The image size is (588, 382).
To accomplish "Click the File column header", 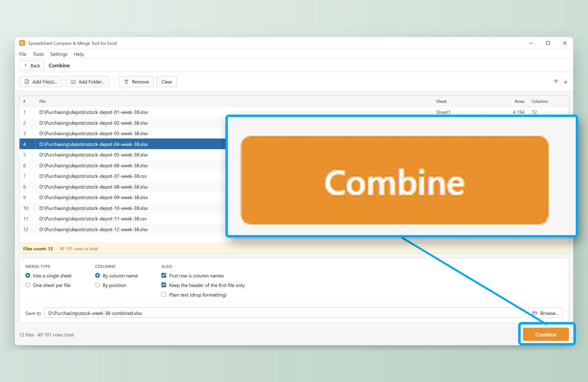I will pyautogui.click(x=42, y=101).
